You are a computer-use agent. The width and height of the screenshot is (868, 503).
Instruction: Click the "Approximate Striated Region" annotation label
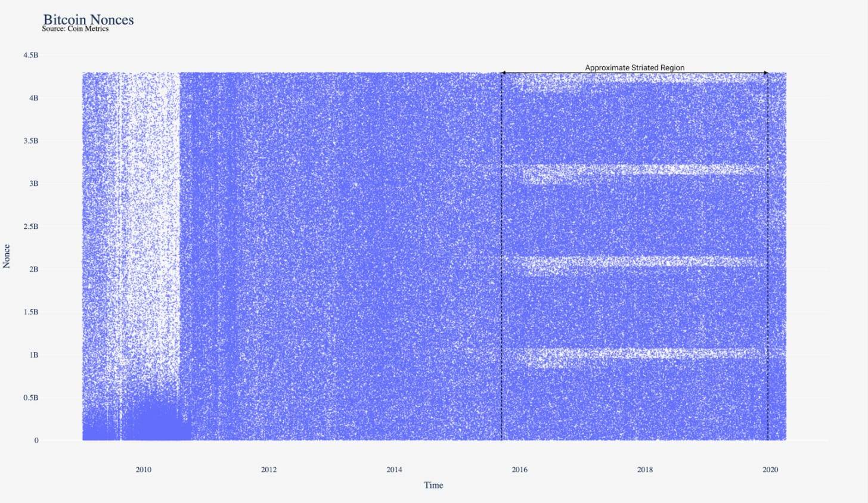(634, 68)
